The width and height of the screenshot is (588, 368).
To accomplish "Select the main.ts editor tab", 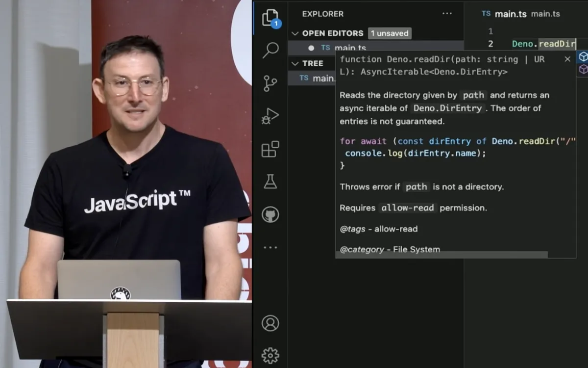I will [x=510, y=14].
